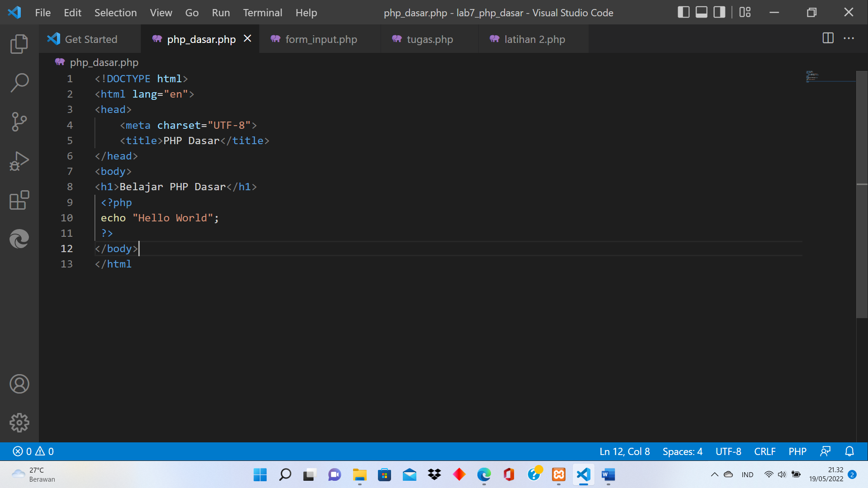This screenshot has height=488, width=868.
Task: Open editor More Actions ellipsis menu
Action: click(849, 38)
